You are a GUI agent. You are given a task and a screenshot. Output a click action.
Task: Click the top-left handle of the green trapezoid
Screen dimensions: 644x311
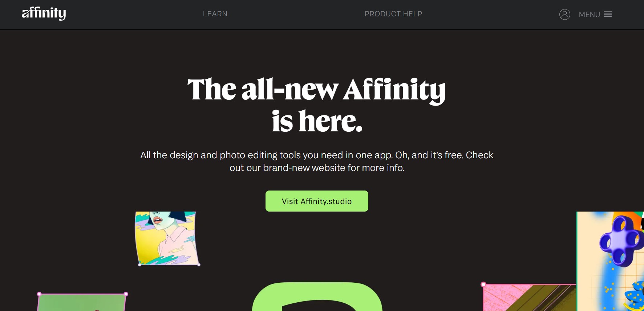39,294
